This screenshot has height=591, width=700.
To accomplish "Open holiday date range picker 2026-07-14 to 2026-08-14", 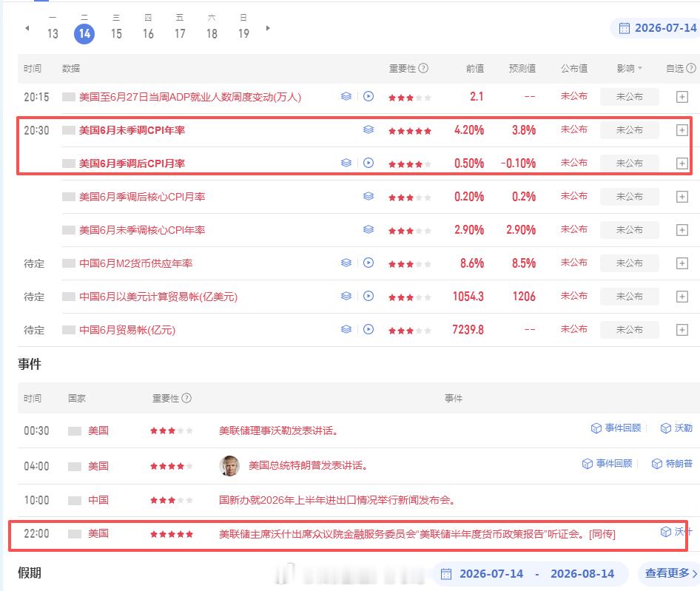I will pyautogui.click(x=531, y=573).
